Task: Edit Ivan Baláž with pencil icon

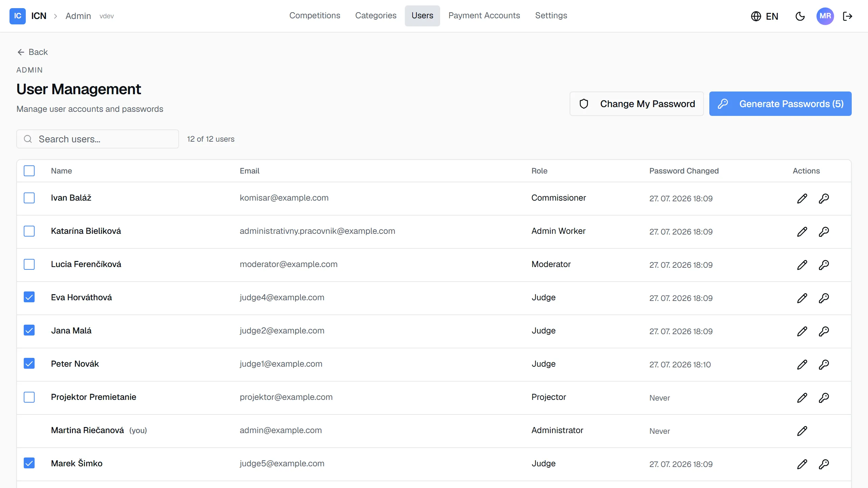Action: (802, 199)
